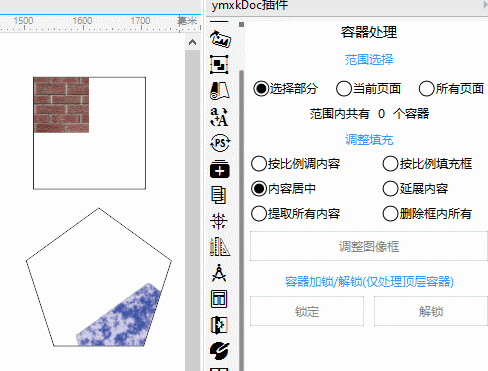Open the text case conversion 'aA' icon

[x=219, y=117]
